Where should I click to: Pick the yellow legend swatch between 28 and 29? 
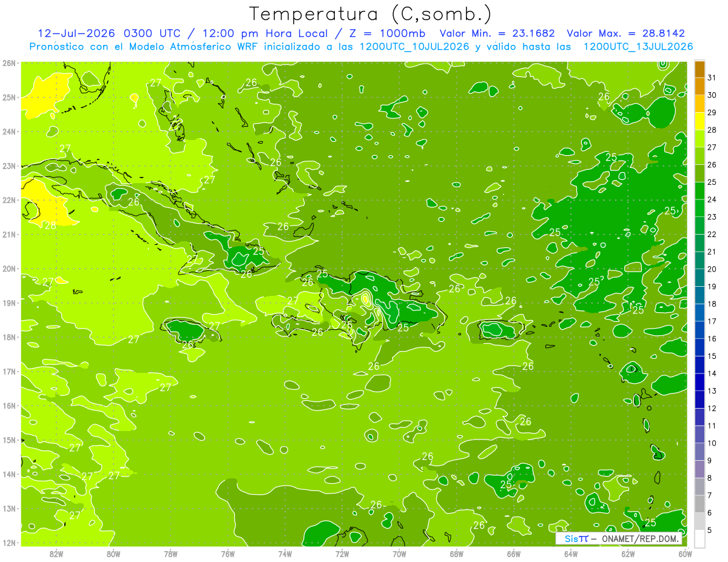699,122
